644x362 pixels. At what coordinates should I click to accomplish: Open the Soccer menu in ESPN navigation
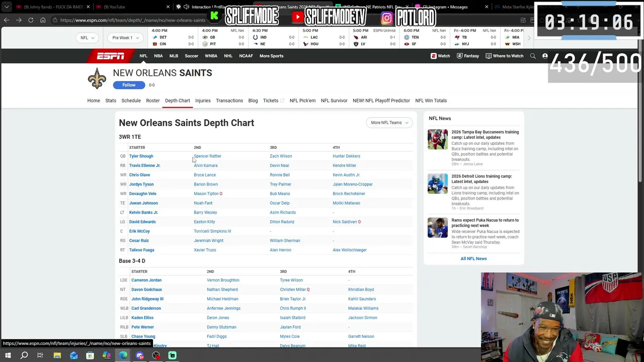(191, 56)
